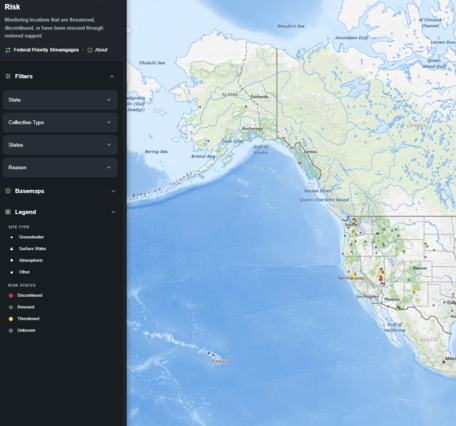Collapse the Legend section chevron
Screen dimensions: 456x426
click(x=113, y=212)
